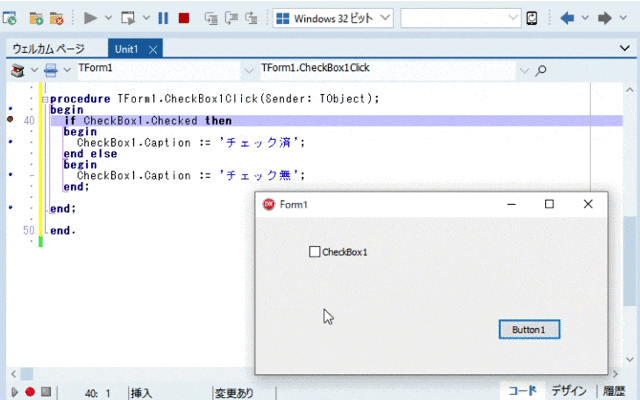Pause the running program
The height and width of the screenshot is (400, 640).
(163, 18)
